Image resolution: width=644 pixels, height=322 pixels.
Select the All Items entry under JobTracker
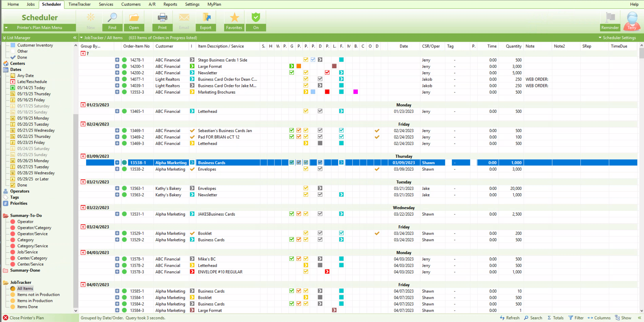pos(25,288)
